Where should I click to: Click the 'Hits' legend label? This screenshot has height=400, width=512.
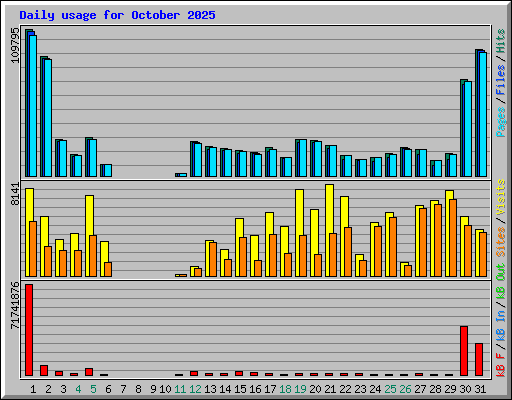(501, 41)
